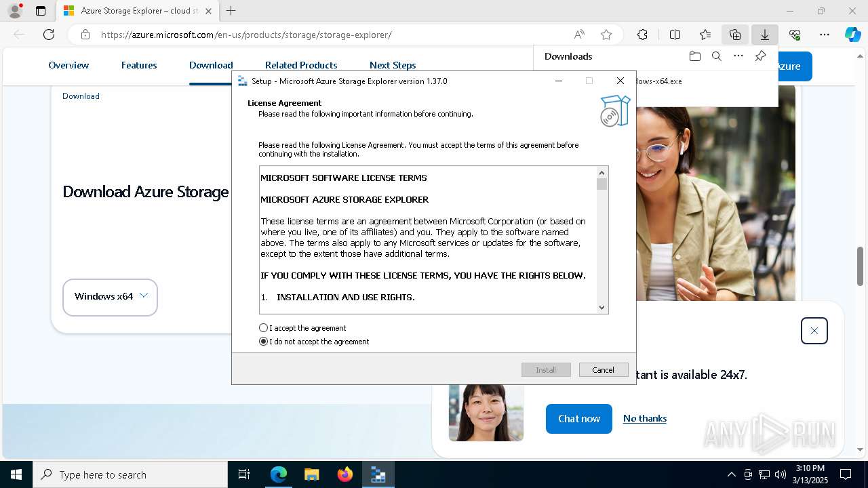Close the Azure Storage Explorer browser tab
The image size is (868, 488).
[x=208, y=11]
